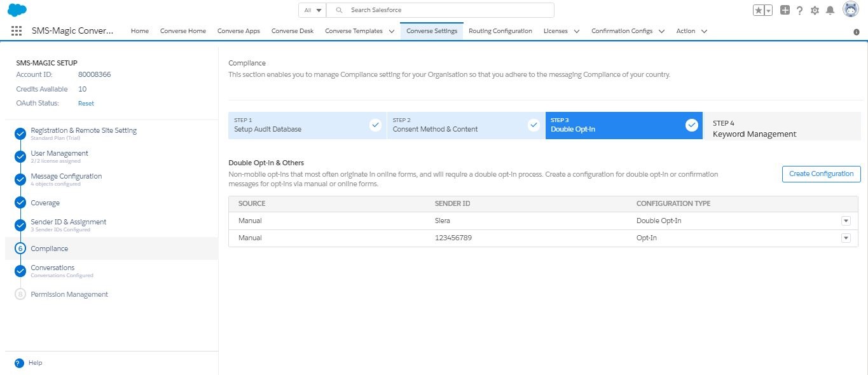The width and height of the screenshot is (868, 375).
Task: Click Conversations completed check icon
Action: pyautogui.click(x=20, y=271)
